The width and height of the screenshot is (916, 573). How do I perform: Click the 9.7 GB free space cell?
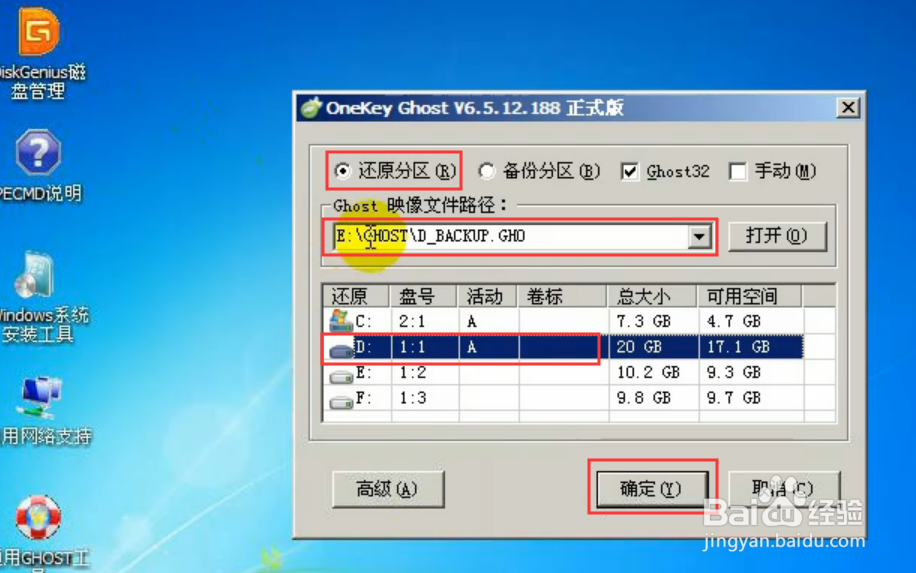[734, 398]
